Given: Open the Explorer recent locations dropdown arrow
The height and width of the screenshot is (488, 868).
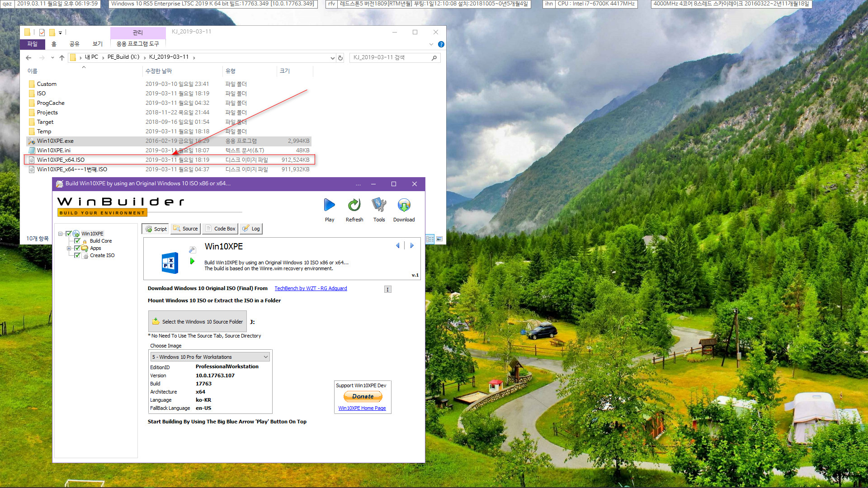Looking at the screenshot, I should tap(52, 57).
